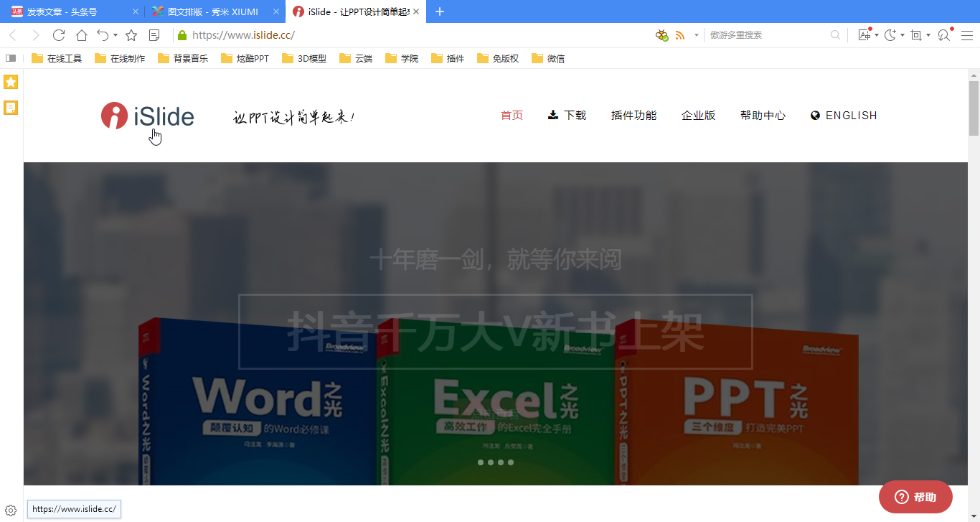Open the 云端 bookmarks folder
The height and width of the screenshot is (522, 980).
click(356, 58)
